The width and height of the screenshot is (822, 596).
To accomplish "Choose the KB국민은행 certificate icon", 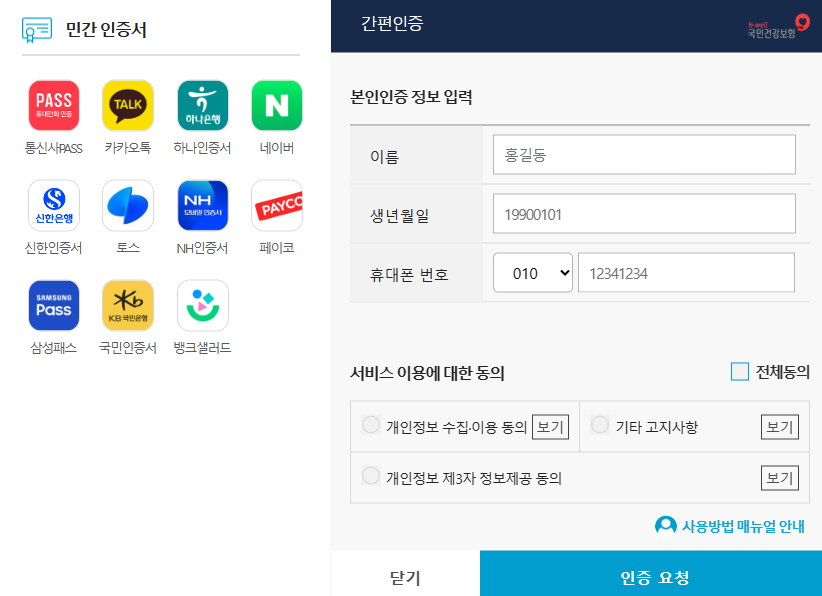I will (x=128, y=306).
